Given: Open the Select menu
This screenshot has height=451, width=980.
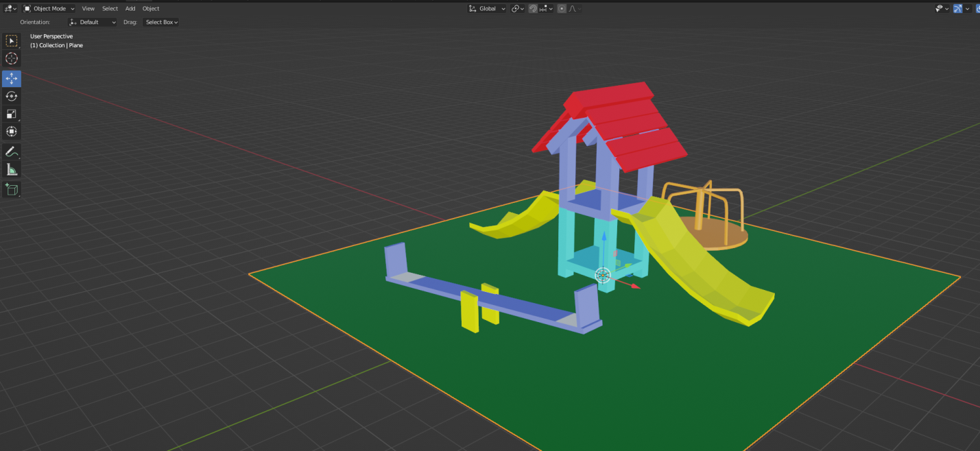Looking at the screenshot, I should point(110,9).
